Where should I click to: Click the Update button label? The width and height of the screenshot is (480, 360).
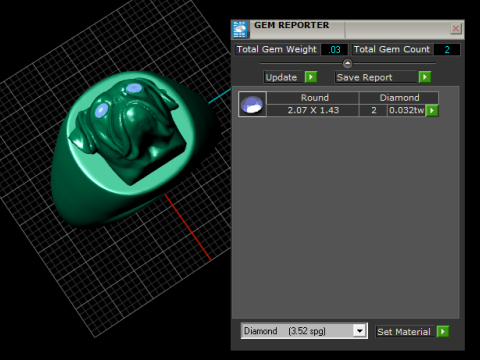pyautogui.click(x=283, y=77)
